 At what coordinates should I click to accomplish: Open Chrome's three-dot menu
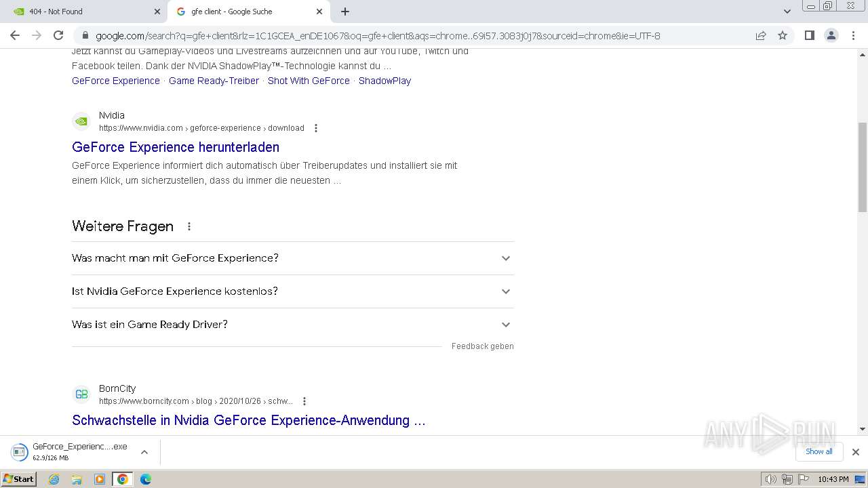pos(853,35)
